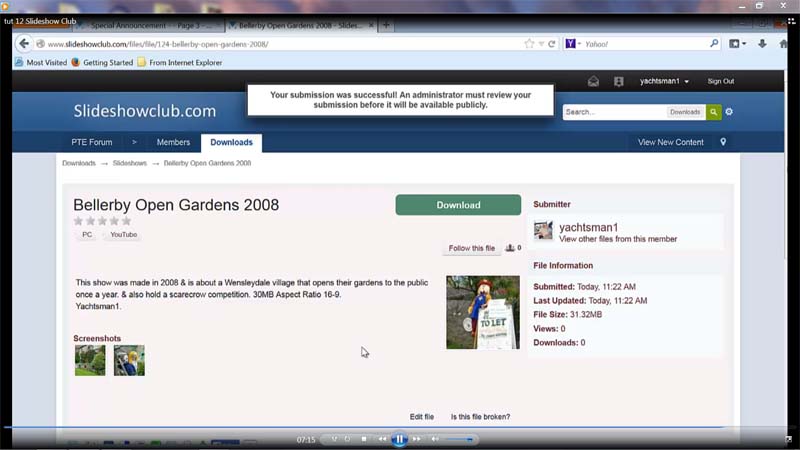This screenshot has height=450, width=800.
Task: Rate the file with the fifth star
Action: pos(127,221)
